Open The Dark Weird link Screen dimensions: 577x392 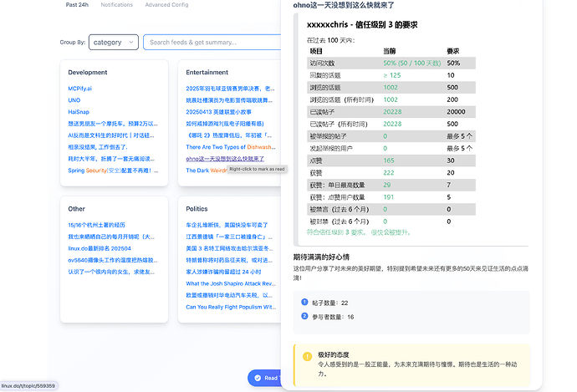click(206, 171)
